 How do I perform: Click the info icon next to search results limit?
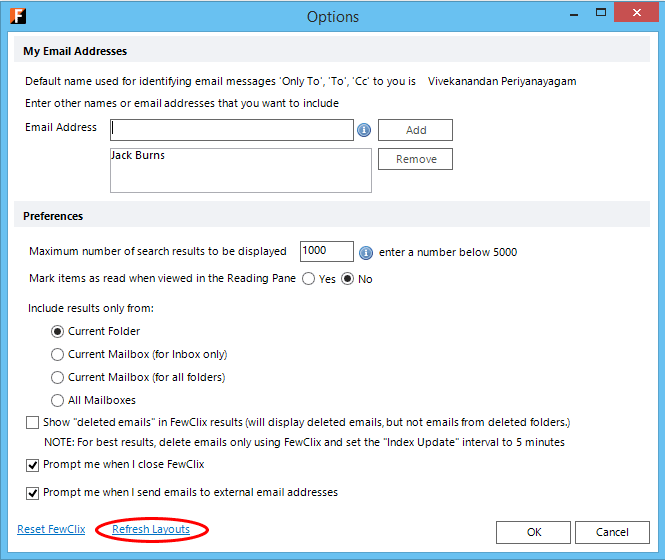[x=366, y=252]
